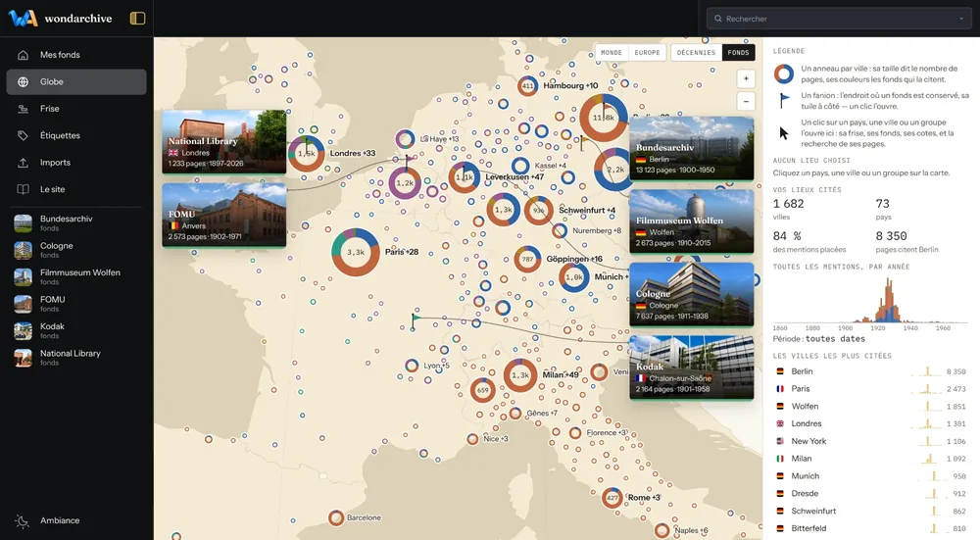The width and height of the screenshot is (980, 540).
Task: Click the Munich 1,0k ring
Action: pos(573,277)
